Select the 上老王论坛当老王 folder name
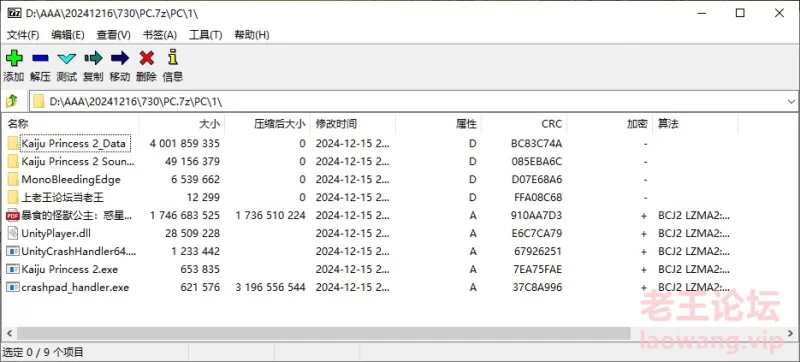800x362 pixels. point(63,197)
